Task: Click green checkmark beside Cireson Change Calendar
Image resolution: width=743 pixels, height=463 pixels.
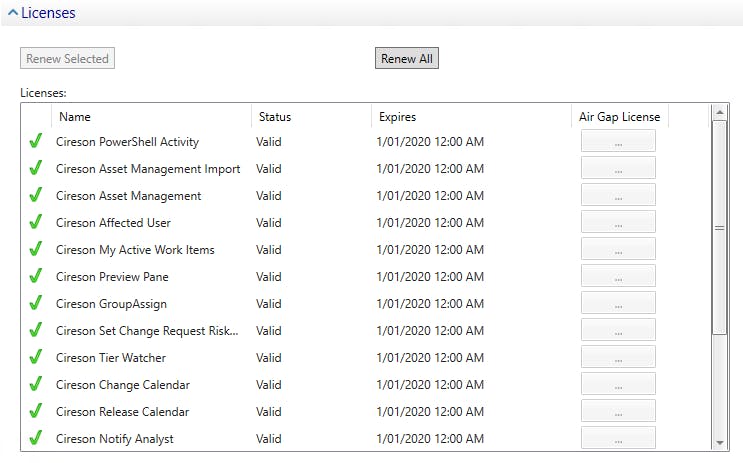Action: click(36, 385)
